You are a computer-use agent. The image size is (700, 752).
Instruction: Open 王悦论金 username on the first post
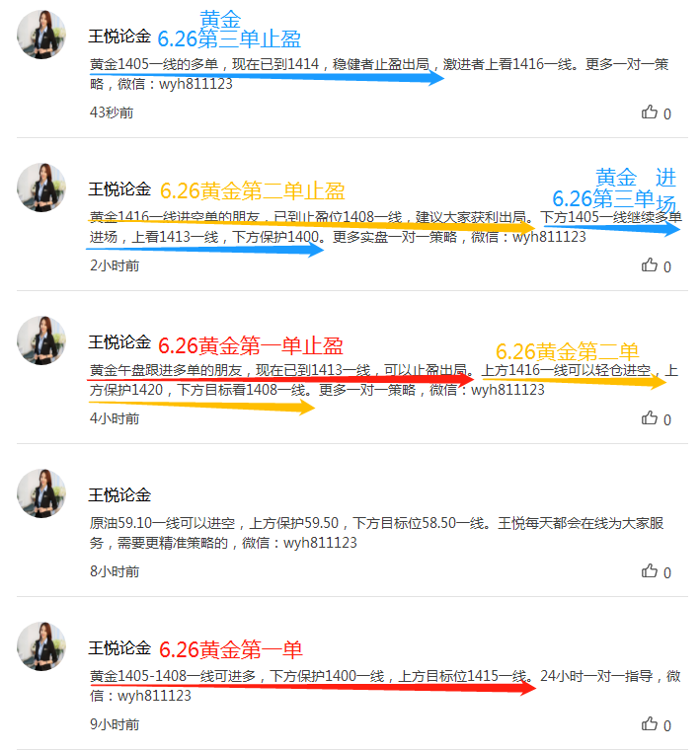[x=119, y=36]
